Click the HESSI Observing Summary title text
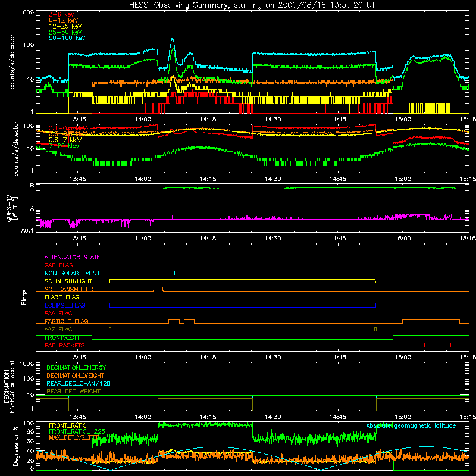The width and height of the screenshot is (476, 476). 252,5
